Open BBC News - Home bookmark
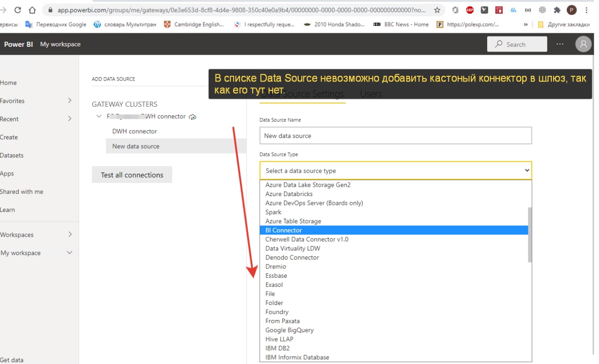Image resolution: width=599 pixels, height=364 pixels. pos(401,24)
